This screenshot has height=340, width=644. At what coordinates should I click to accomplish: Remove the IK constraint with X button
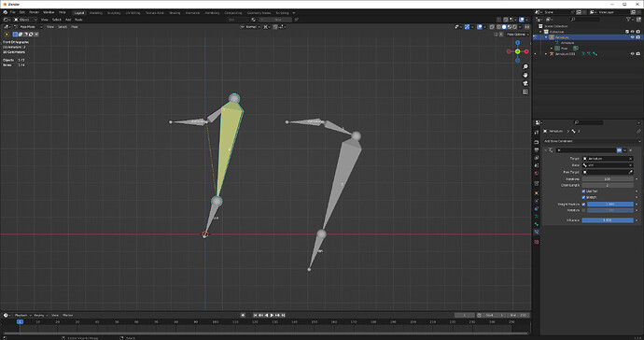click(x=631, y=150)
